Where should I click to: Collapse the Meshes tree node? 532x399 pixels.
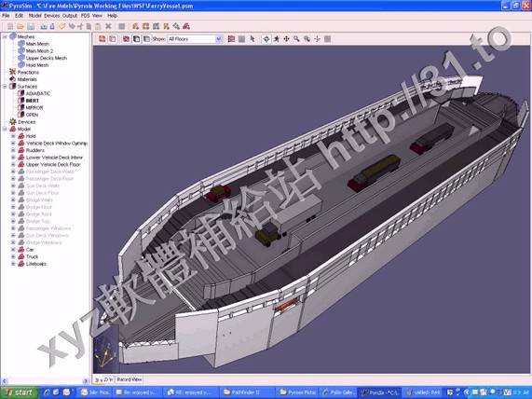[5, 36]
